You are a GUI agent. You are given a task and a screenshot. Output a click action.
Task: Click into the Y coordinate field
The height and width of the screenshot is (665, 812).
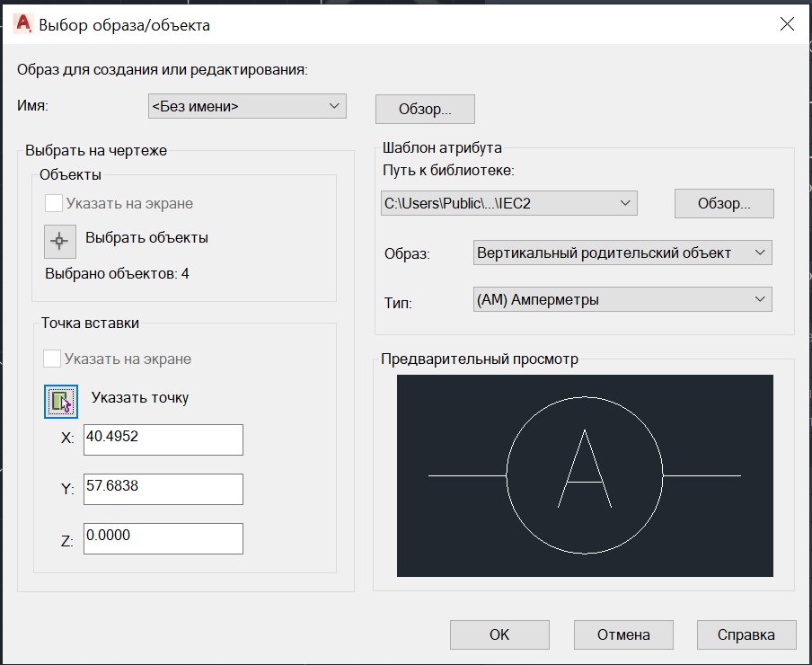163,489
